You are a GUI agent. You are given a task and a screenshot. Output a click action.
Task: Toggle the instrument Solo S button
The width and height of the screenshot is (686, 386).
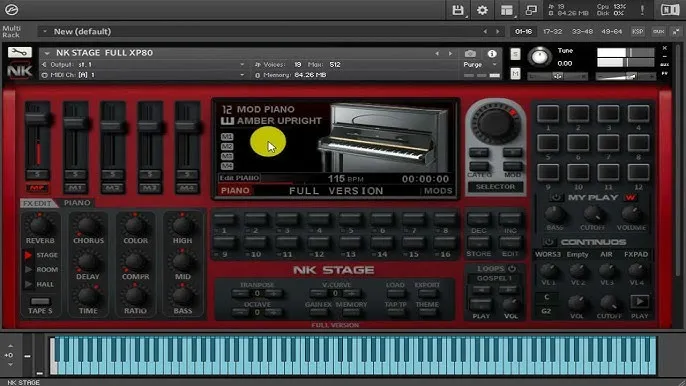tap(515, 54)
